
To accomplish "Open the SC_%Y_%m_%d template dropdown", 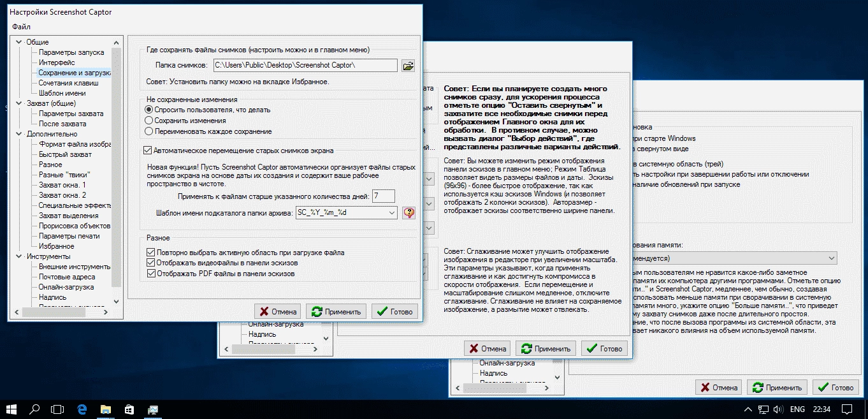I will point(391,213).
